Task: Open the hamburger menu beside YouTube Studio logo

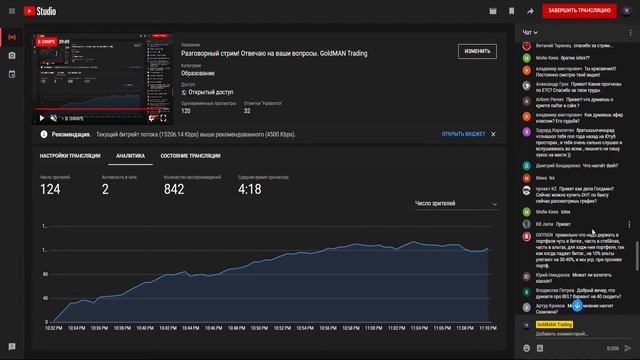Action: 12,11
